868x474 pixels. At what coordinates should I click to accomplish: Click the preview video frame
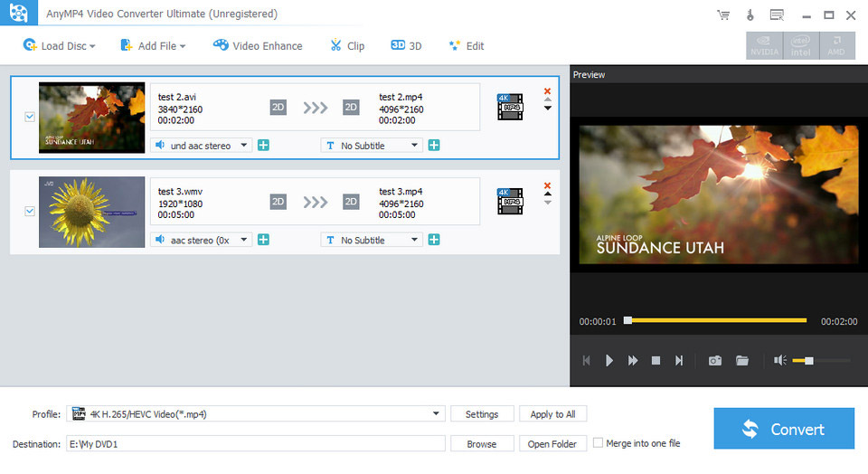pyautogui.click(x=719, y=194)
